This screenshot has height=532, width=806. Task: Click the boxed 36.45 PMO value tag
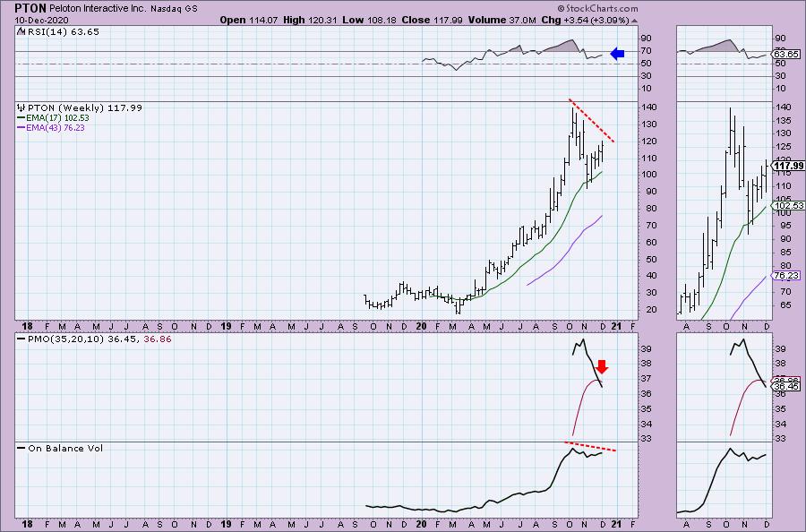pos(786,387)
